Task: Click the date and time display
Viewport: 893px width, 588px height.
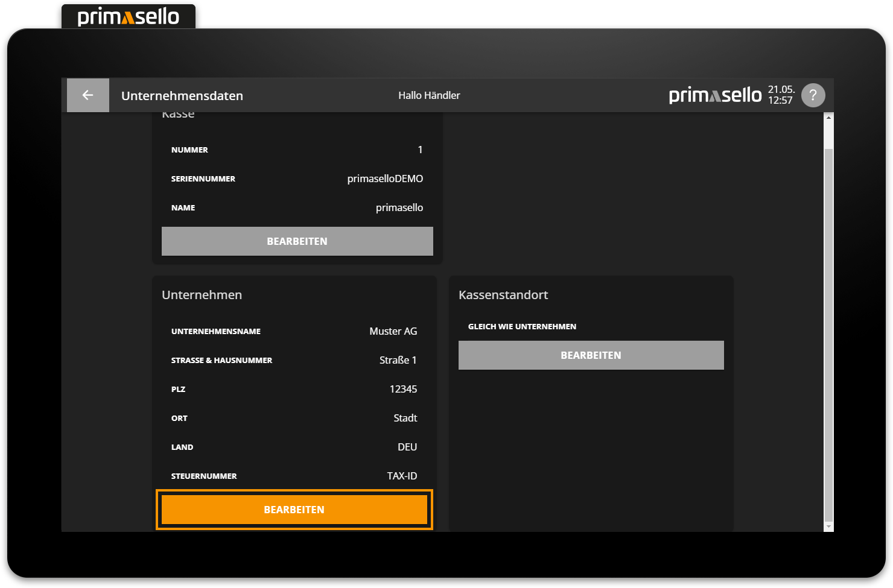Action: pos(781,95)
